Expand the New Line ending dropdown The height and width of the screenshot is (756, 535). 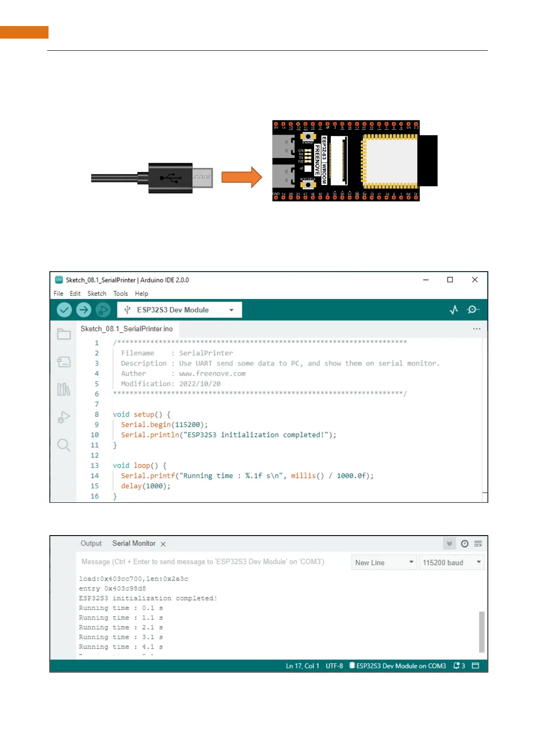point(384,563)
